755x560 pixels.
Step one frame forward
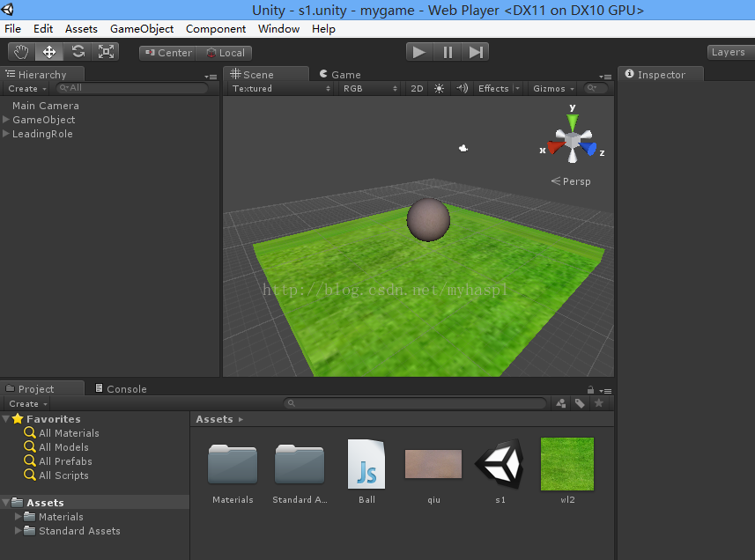pyautogui.click(x=475, y=52)
